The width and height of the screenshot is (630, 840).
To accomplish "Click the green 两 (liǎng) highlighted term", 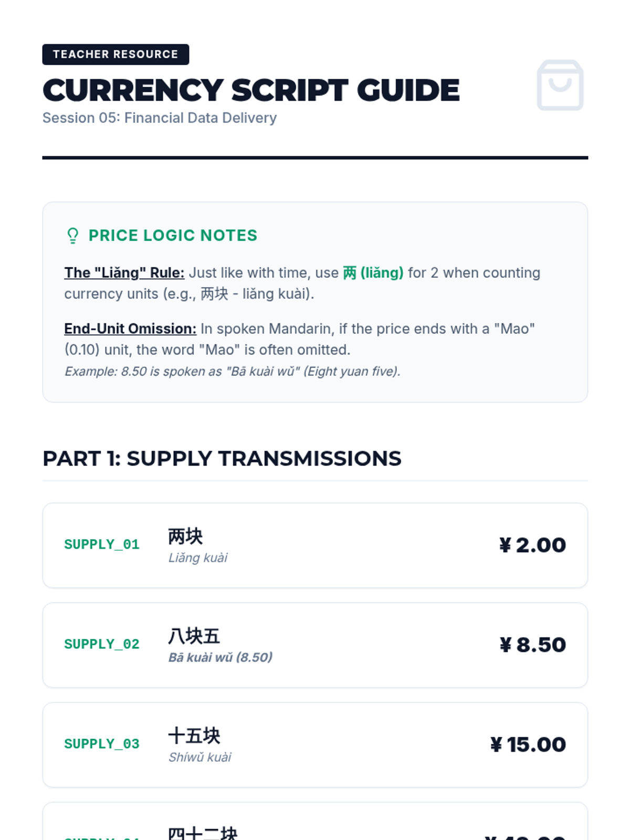I will click(x=373, y=272).
